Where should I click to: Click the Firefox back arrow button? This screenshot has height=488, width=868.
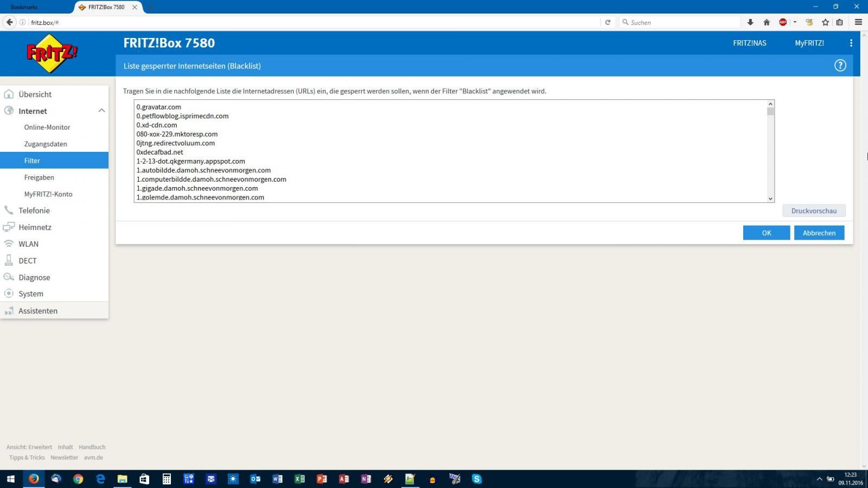tap(9, 22)
